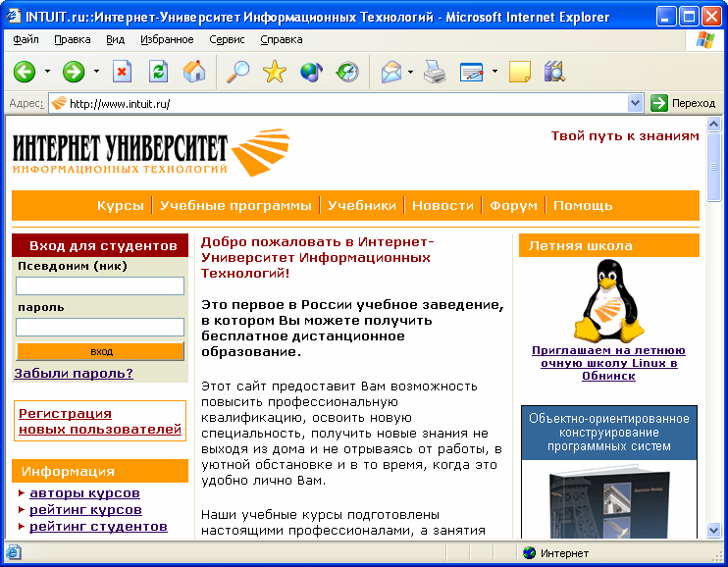The width and height of the screenshot is (728, 567).
Task: Click the vertical scrollbar up arrow
Action: 713,124
